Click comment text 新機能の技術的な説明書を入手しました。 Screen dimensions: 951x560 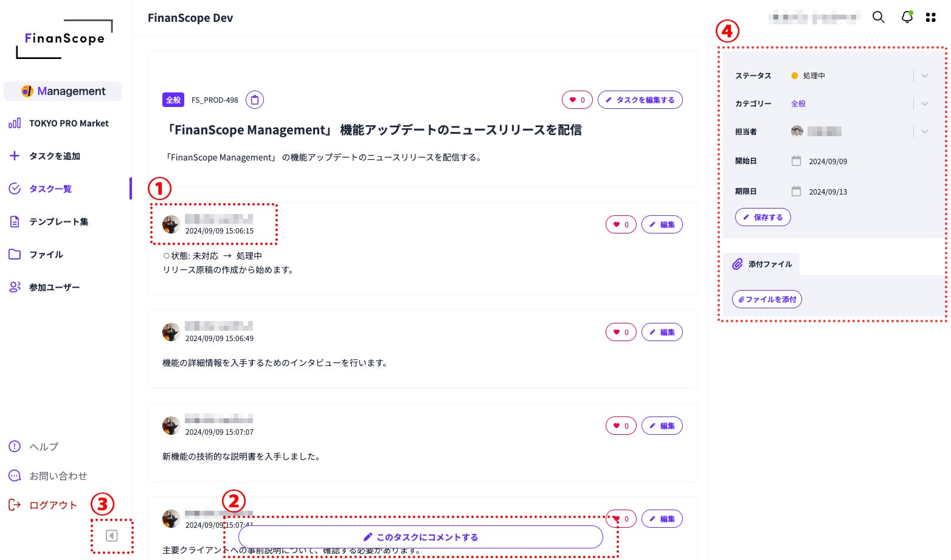[x=241, y=457]
